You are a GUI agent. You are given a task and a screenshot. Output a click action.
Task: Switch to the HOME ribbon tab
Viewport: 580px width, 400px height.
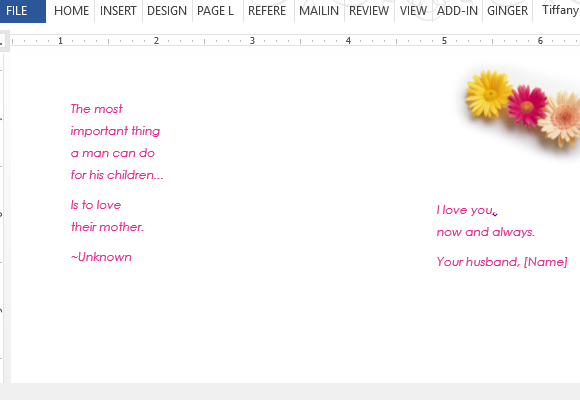point(71,11)
